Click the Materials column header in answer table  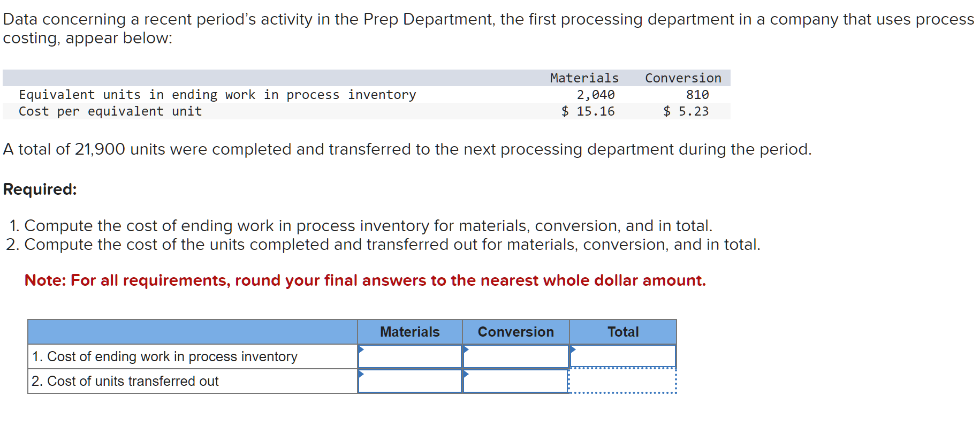click(410, 332)
